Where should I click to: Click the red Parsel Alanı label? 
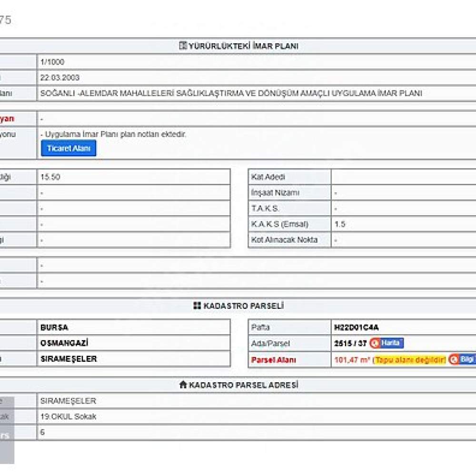point(273,360)
